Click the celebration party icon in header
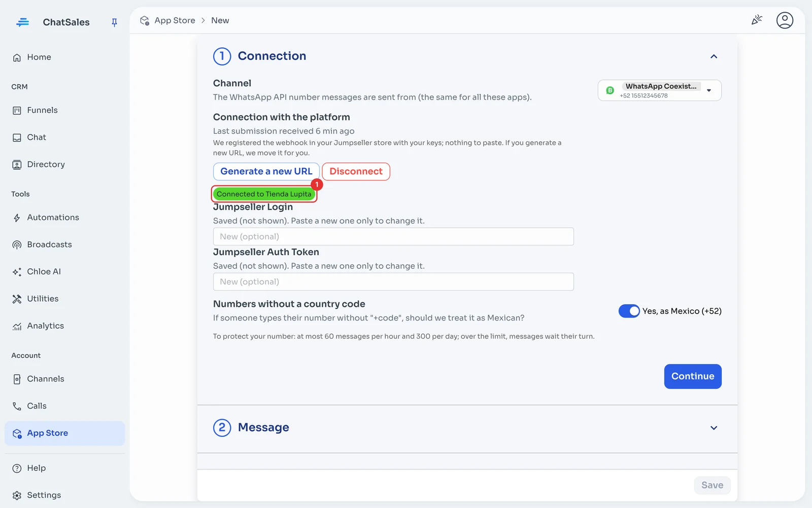This screenshot has width=812, height=508. pyautogui.click(x=757, y=20)
